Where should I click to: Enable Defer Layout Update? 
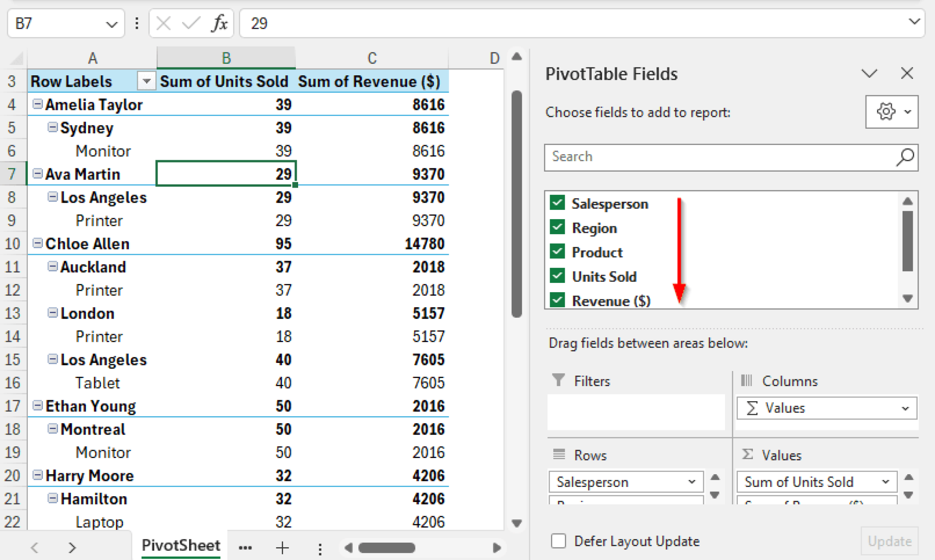[x=558, y=541]
